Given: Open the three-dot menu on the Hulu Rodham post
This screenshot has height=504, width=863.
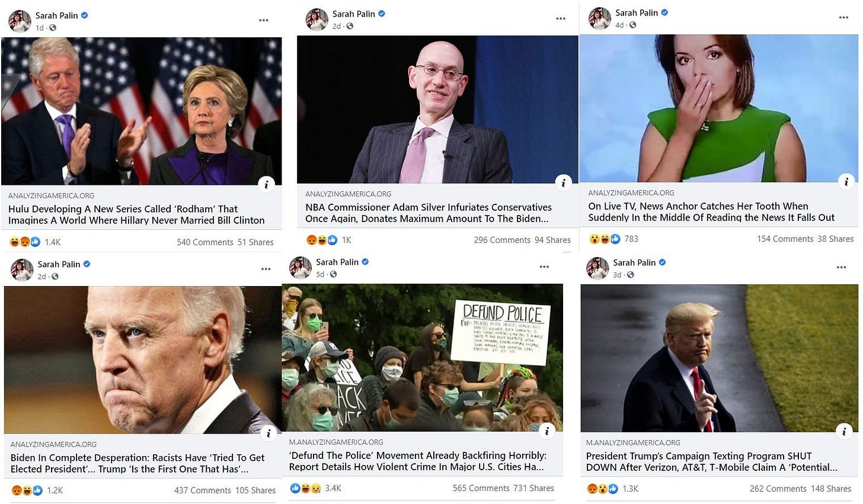Looking at the screenshot, I should click(x=264, y=20).
